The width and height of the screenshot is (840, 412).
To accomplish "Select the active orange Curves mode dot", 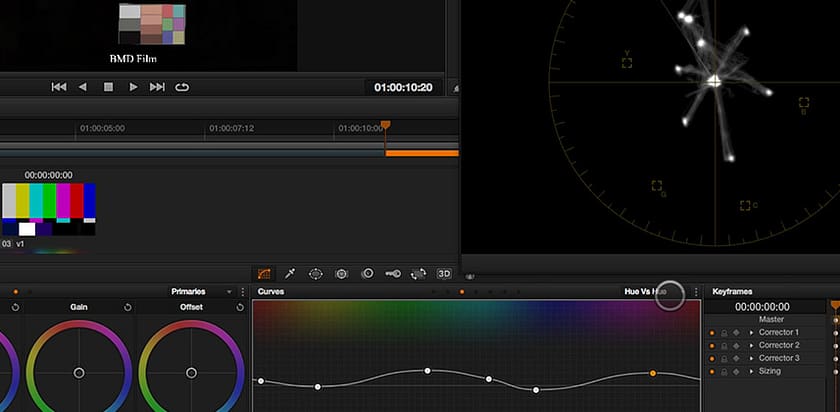I will click(462, 292).
